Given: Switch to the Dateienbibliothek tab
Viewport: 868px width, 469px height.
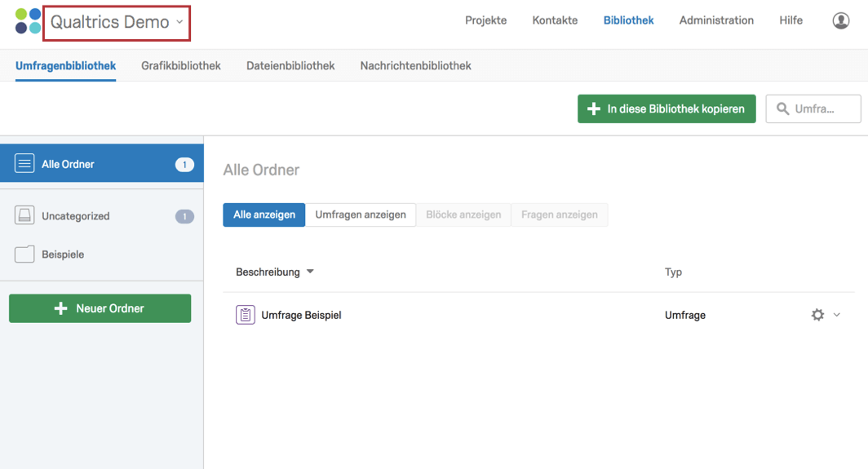Looking at the screenshot, I should (x=290, y=66).
